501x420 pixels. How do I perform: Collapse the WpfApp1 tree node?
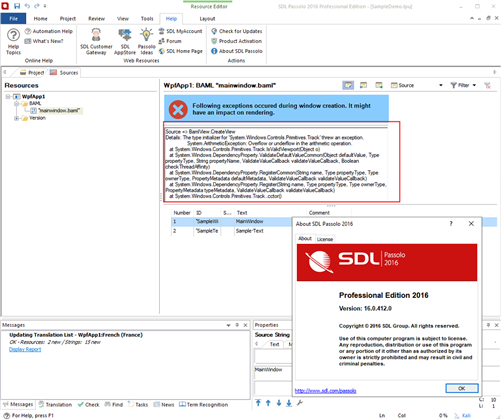tap(8, 97)
